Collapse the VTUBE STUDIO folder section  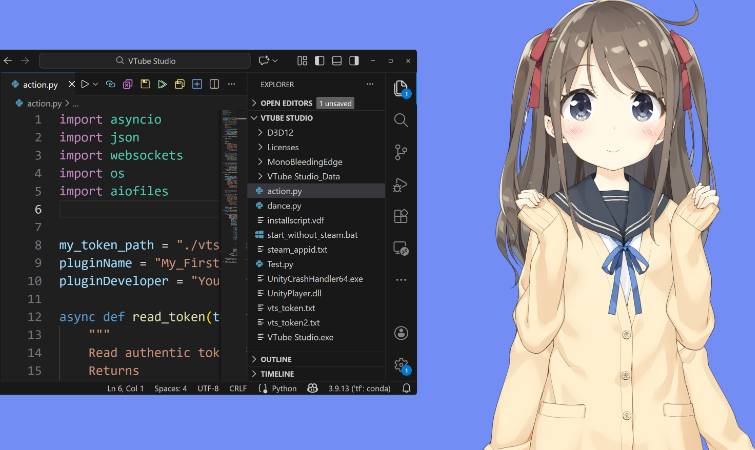coord(282,118)
